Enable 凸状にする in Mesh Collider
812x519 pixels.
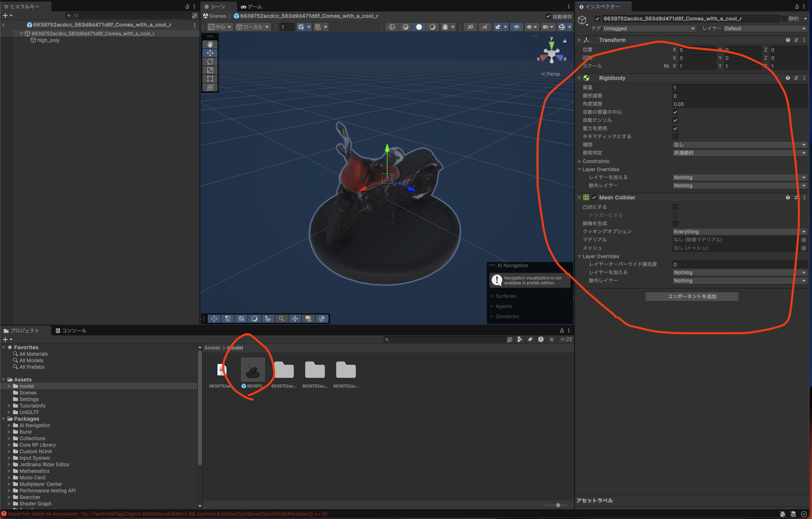[x=675, y=207]
